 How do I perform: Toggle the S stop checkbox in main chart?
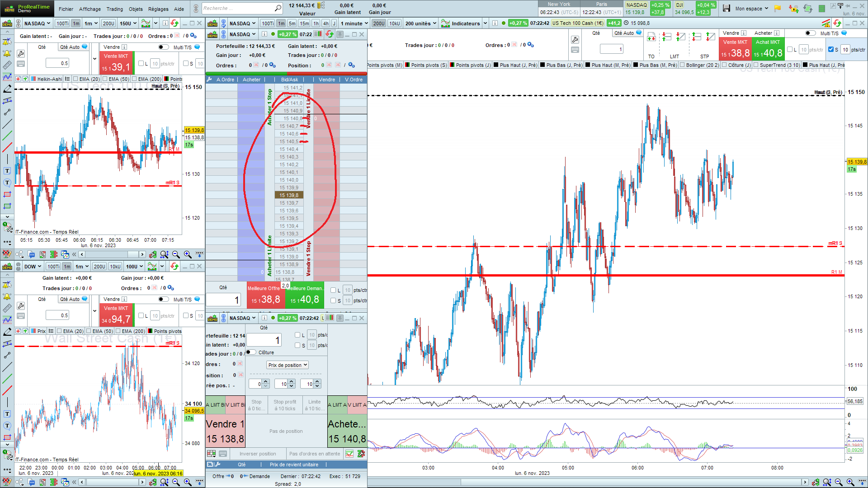(831, 50)
